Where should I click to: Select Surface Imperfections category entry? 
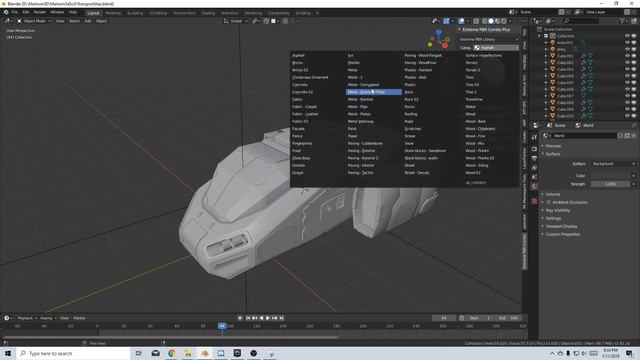[484, 56]
